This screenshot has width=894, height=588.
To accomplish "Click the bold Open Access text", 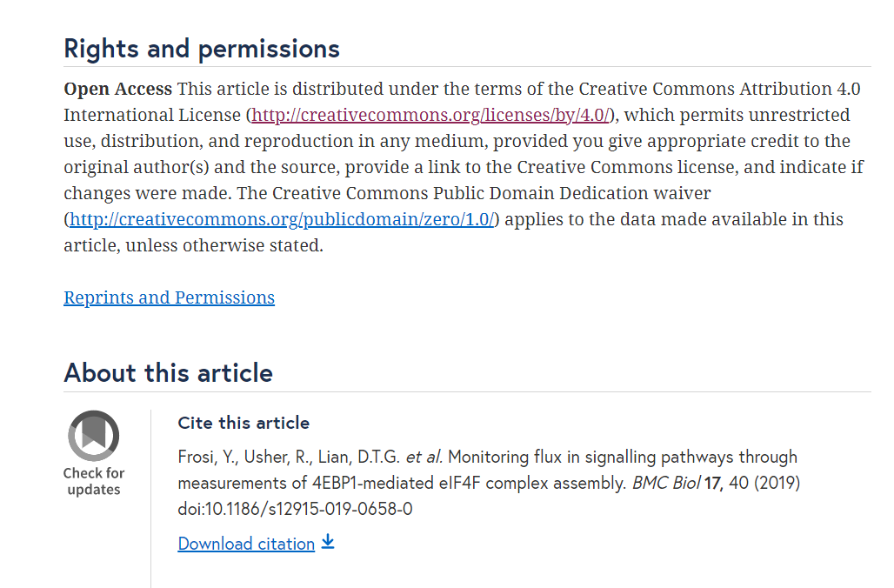I will 118,89.
